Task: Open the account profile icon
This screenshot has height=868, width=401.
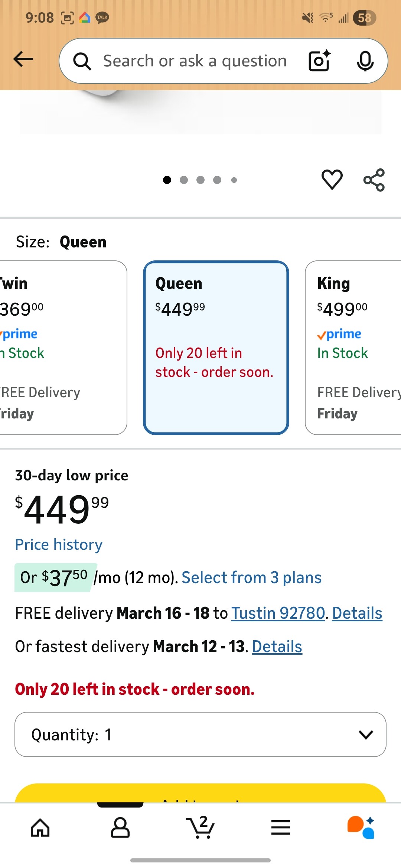Action: [120, 828]
